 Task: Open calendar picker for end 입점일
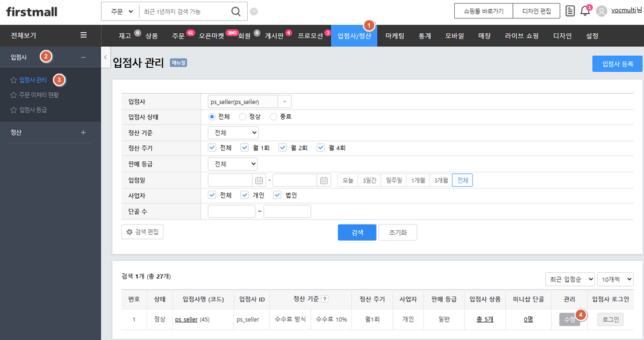click(x=324, y=180)
